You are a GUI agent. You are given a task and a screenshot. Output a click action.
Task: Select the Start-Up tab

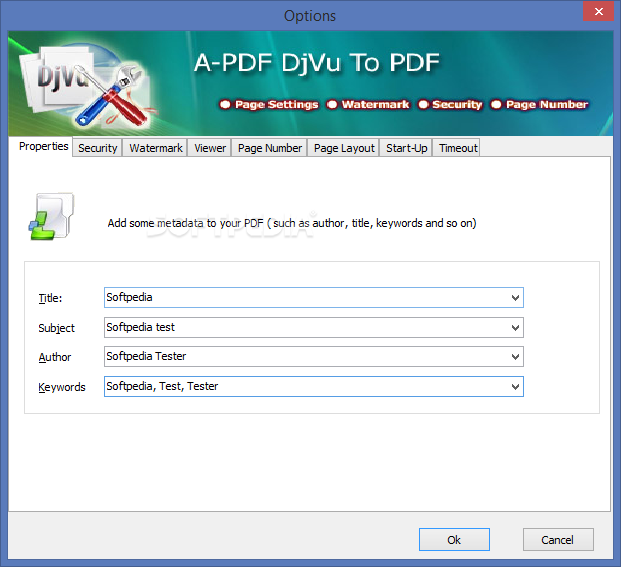[406, 148]
